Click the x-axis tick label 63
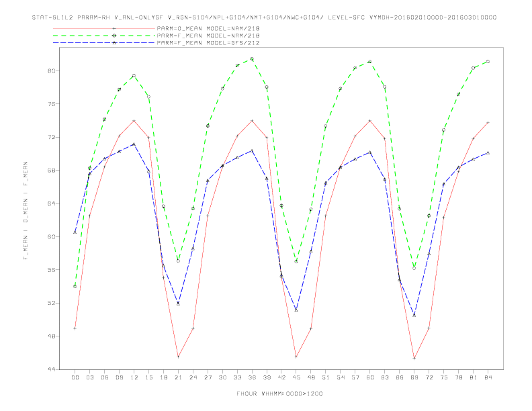This screenshot has width=532, height=411. pyautogui.click(x=385, y=377)
